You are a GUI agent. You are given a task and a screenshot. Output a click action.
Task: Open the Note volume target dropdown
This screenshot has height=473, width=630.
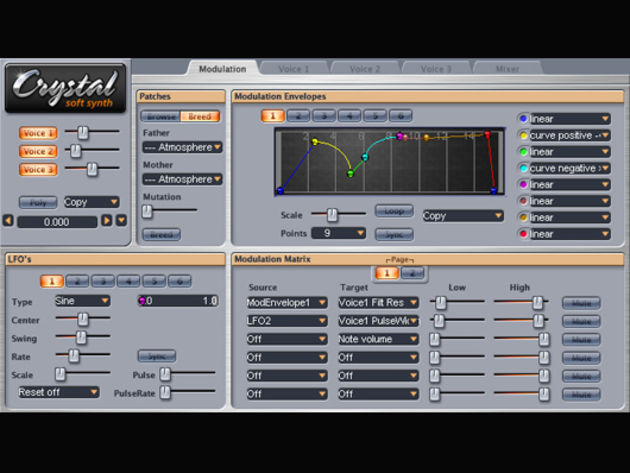coord(378,339)
